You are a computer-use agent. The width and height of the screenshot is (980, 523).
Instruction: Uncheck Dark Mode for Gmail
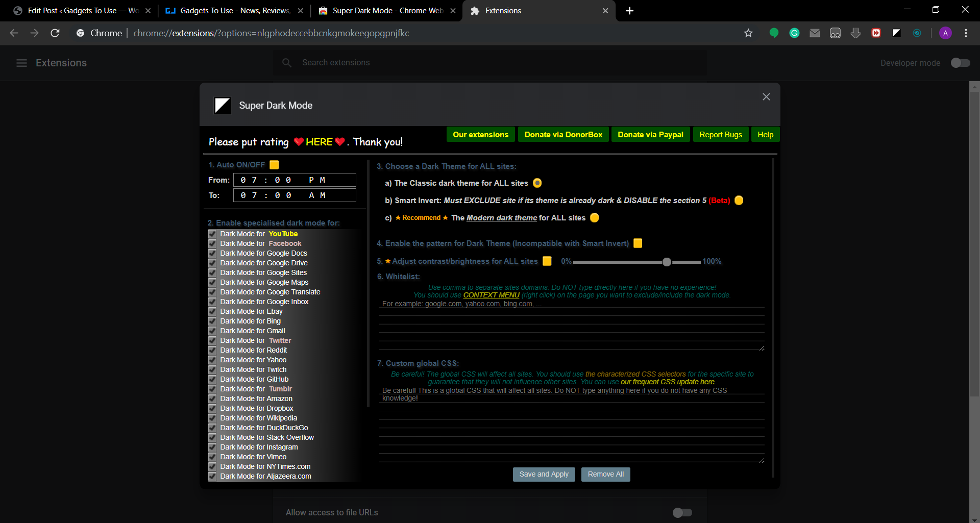point(212,331)
